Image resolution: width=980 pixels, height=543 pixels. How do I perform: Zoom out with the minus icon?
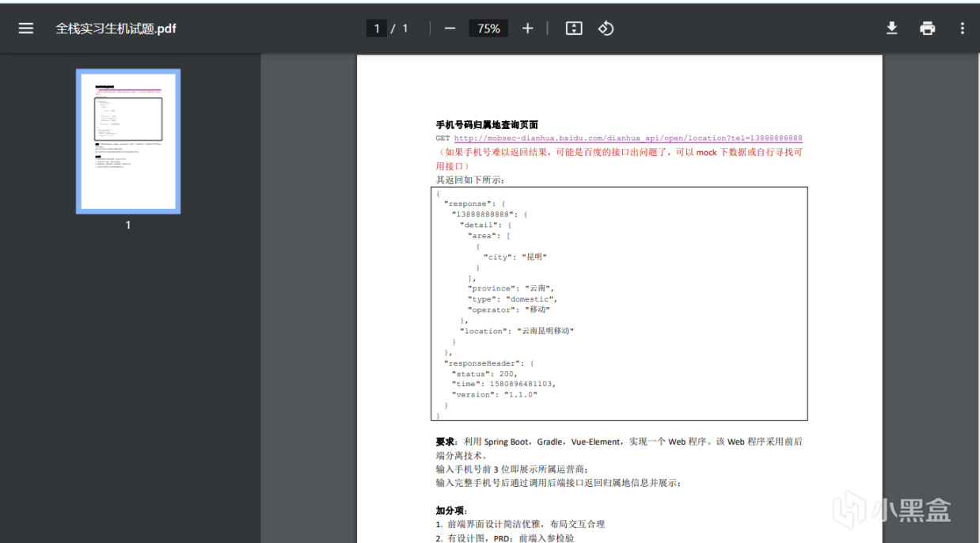pos(450,28)
